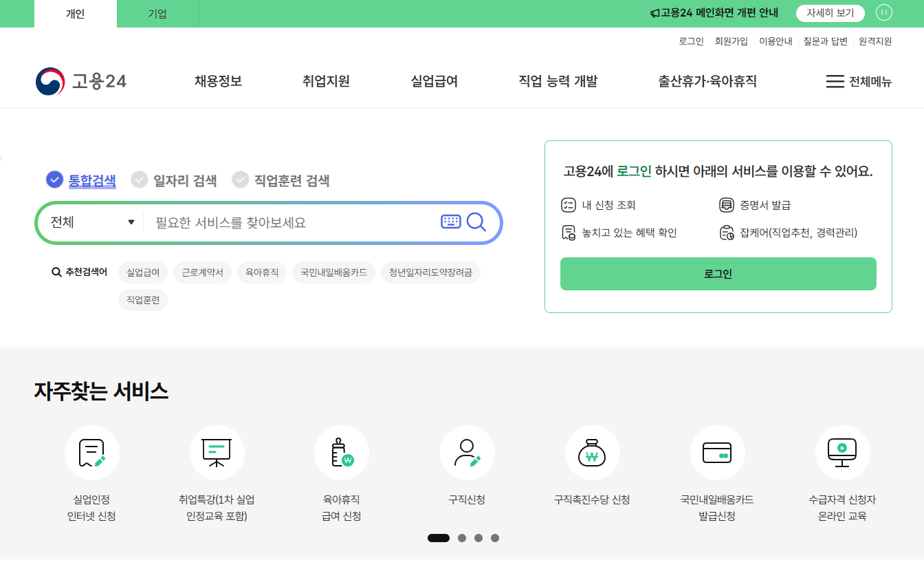Select the second carousel pagination dot
The height and width of the screenshot is (580, 924).
(462, 538)
